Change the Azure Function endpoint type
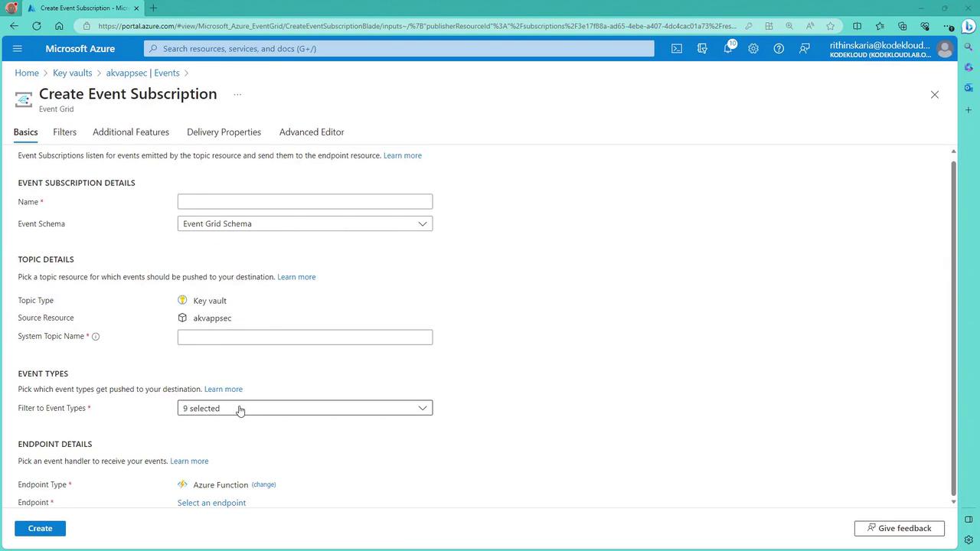 (x=263, y=484)
